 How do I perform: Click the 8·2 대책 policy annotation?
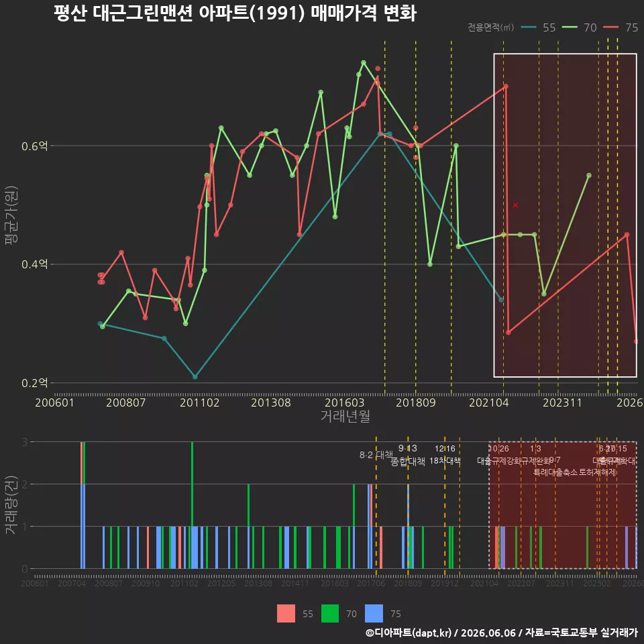tap(376, 455)
